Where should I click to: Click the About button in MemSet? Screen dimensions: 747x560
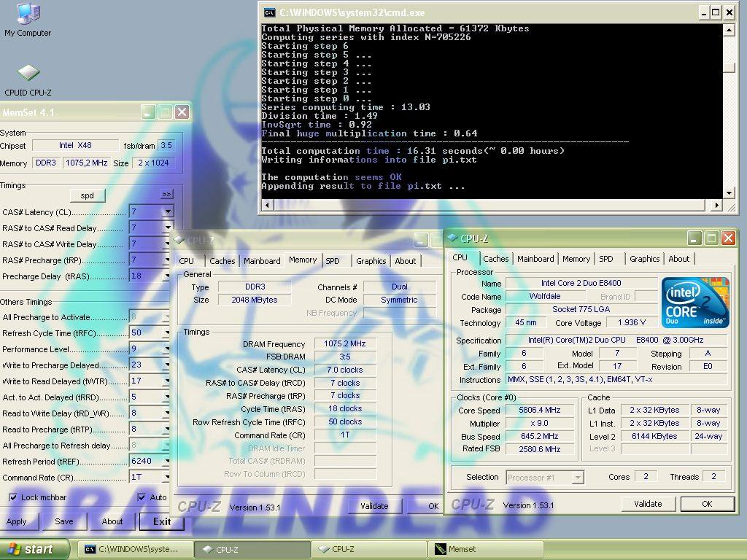112,521
